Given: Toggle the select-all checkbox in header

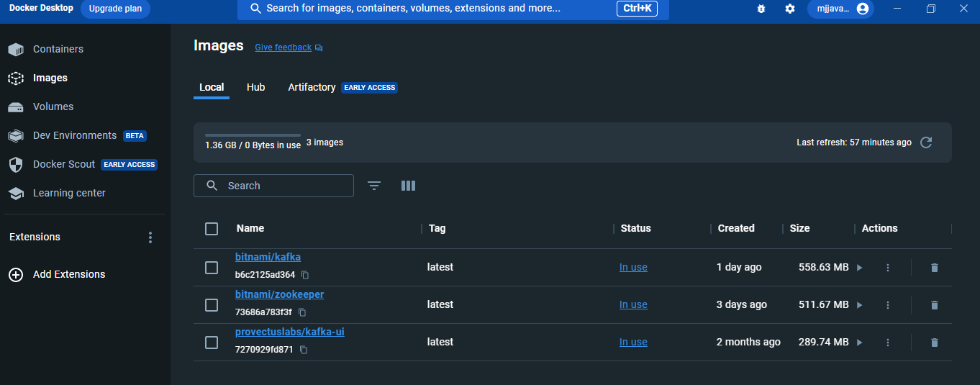Looking at the screenshot, I should pos(212,229).
